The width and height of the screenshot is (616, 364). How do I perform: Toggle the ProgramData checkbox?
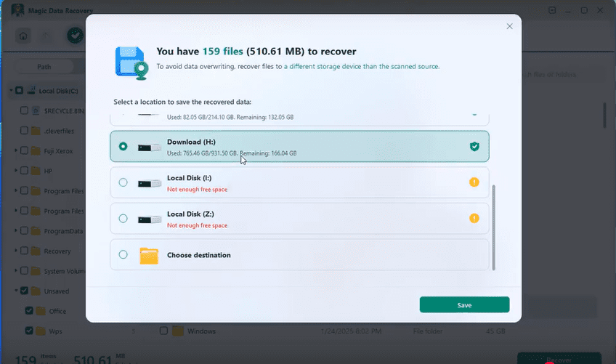point(24,231)
